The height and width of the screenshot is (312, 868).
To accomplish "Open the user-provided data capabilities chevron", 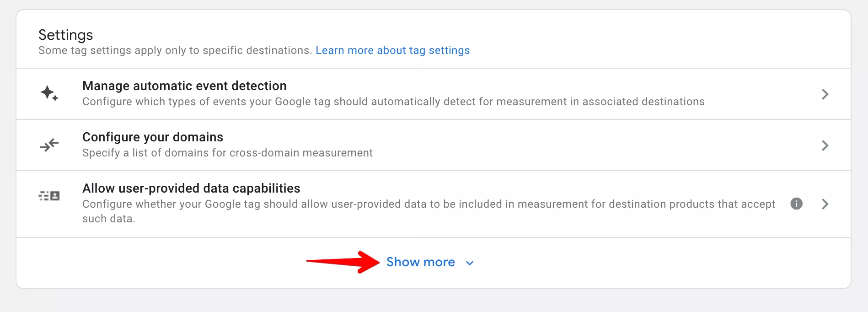I will pyautogui.click(x=825, y=204).
